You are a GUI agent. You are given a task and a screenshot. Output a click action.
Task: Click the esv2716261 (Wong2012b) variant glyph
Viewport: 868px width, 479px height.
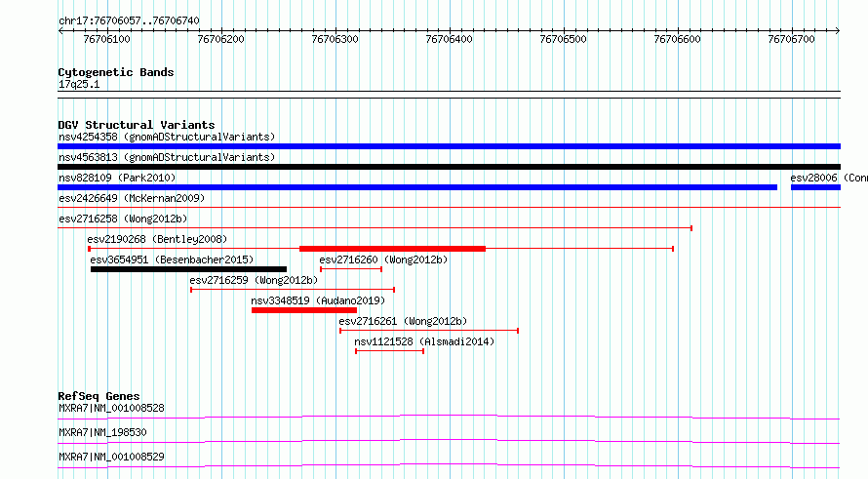point(429,331)
